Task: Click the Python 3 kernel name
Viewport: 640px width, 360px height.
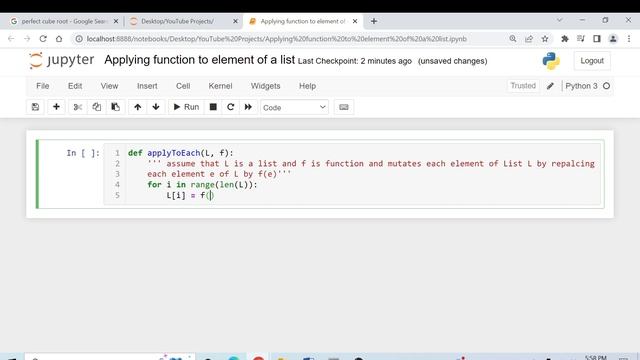Action: 581,86
